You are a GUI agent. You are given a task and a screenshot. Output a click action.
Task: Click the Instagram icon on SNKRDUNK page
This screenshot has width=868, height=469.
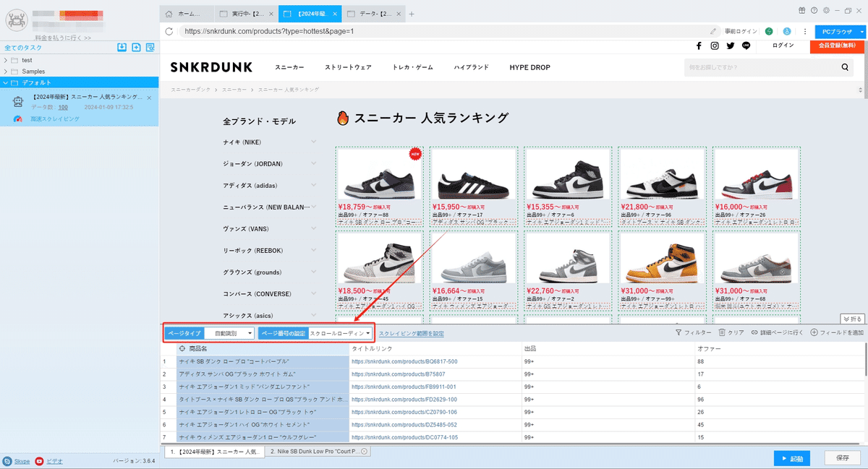click(x=715, y=46)
